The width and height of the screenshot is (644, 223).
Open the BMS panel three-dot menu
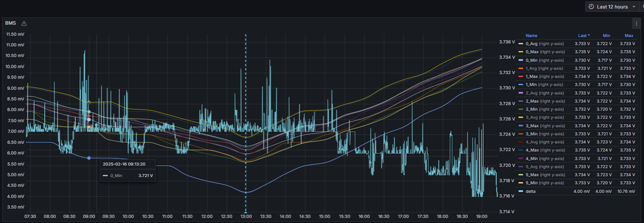click(636, 23)
